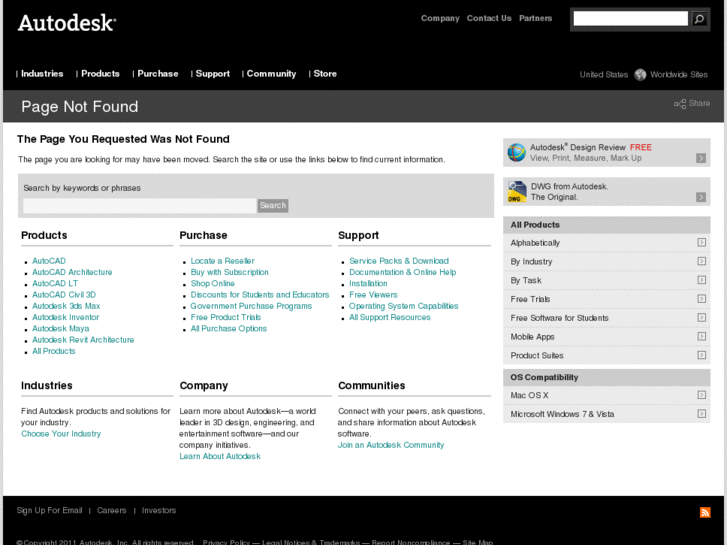Open All Support Resources link
The image size is (727, 545).
[390, 317]
